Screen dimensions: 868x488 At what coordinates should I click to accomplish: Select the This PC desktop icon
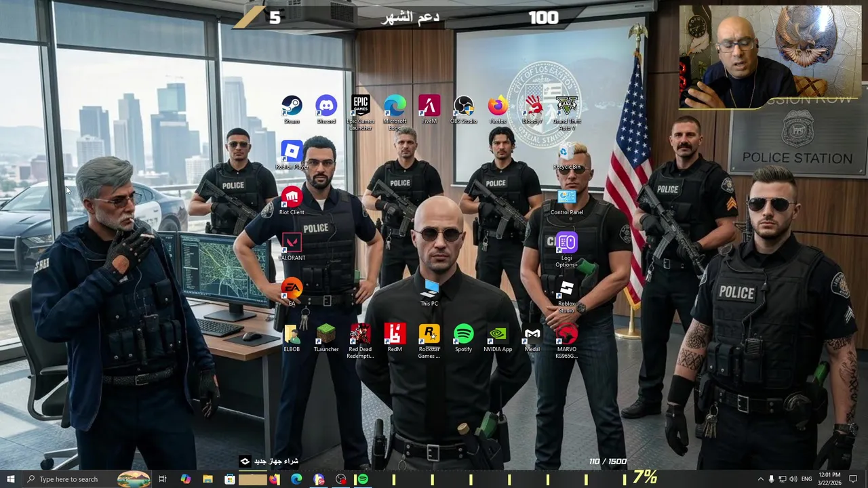click(429, 292)
